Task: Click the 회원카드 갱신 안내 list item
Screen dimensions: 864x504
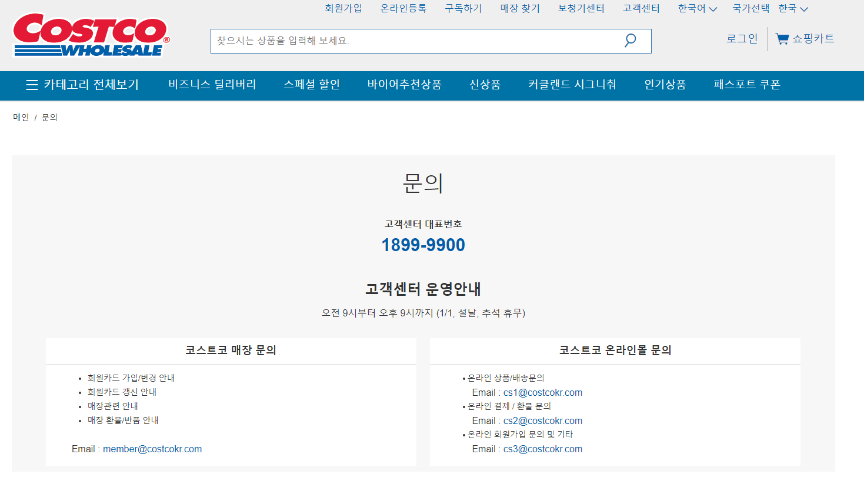Action: tap(122, 392)
